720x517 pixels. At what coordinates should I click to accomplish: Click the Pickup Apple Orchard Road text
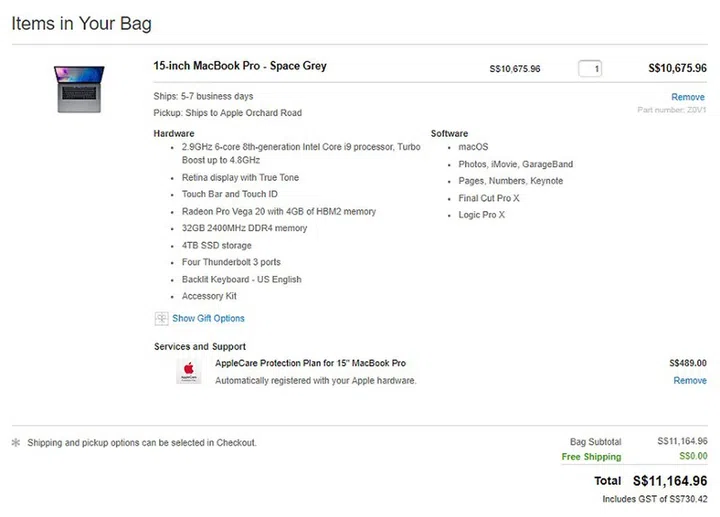point(227,113)
